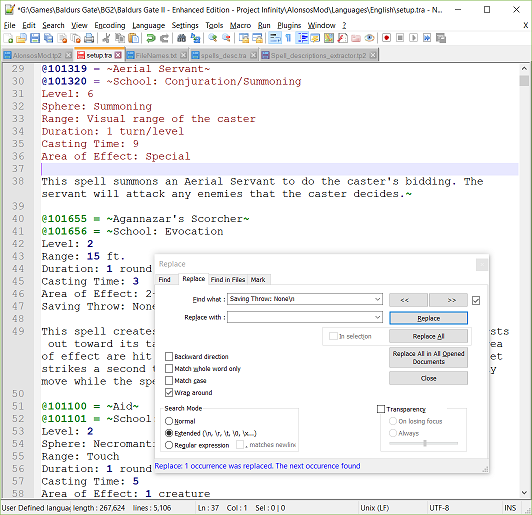Click Replace All in All Opened Documents
The width and height of the screenshot is (532, 515).
(x=429, y=358)
